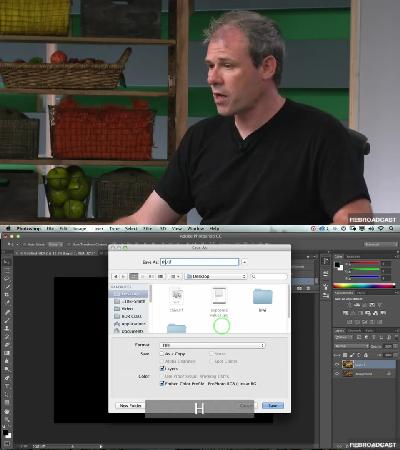This screenshot has height=450, width=400.
Task: Select the Move tool
Action: 7,262
